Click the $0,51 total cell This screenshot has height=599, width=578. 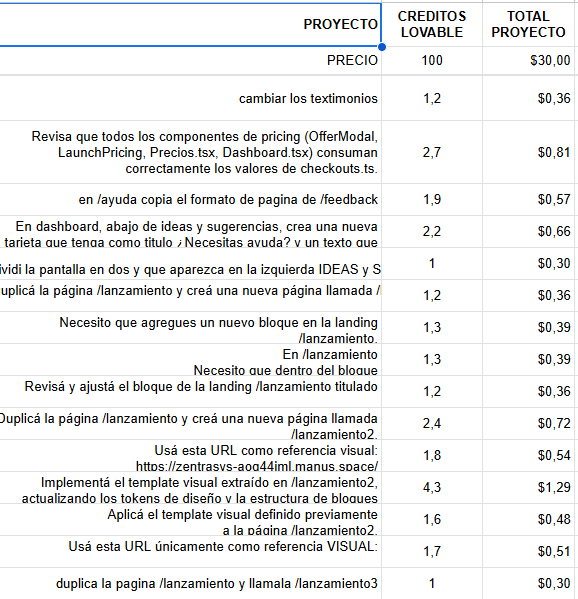coord(528,552)
